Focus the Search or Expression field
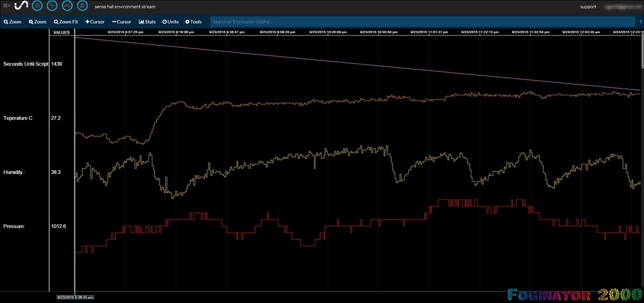 click(x=423, y=22)
